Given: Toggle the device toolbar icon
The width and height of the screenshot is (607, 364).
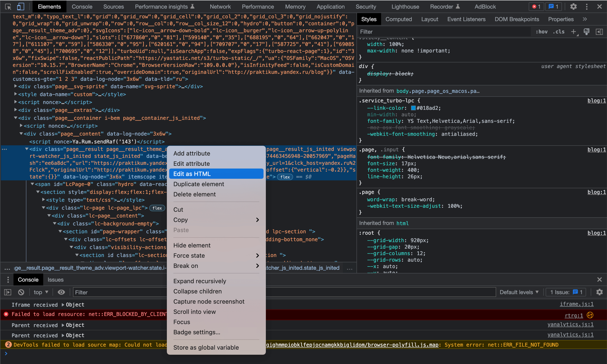Looking at the screenshot, I should pos(20,7).
